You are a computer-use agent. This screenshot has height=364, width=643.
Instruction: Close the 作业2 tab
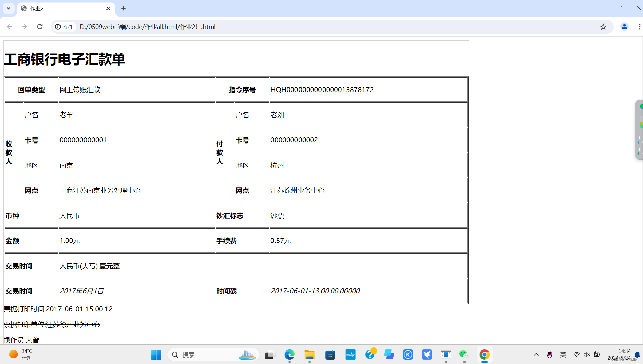click(x=108, y=8)
